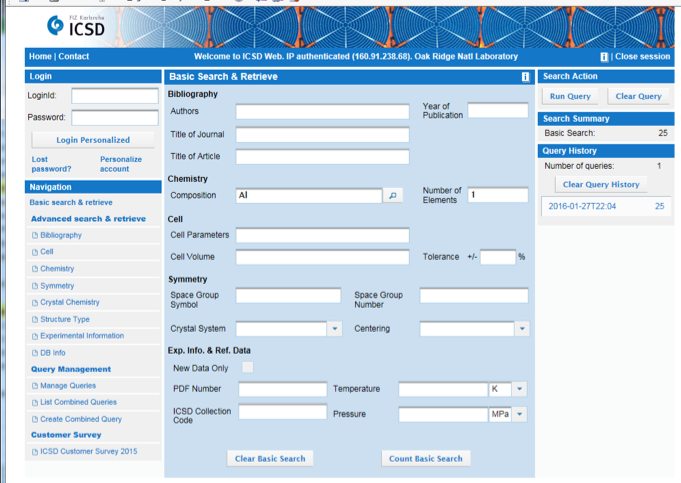Toggle the New Data Only checkbox
681x483 pixels.
click(248, 368)
